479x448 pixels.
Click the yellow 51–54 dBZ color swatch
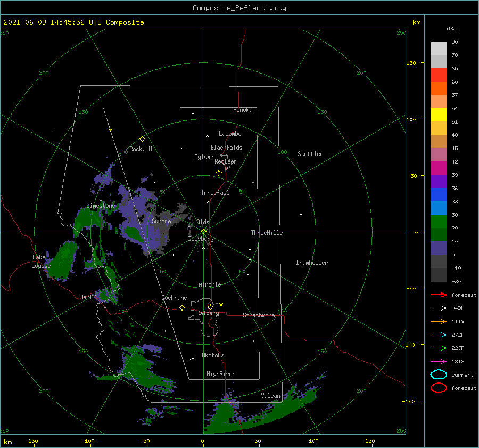pyautogui.click(x=439, y=115)
